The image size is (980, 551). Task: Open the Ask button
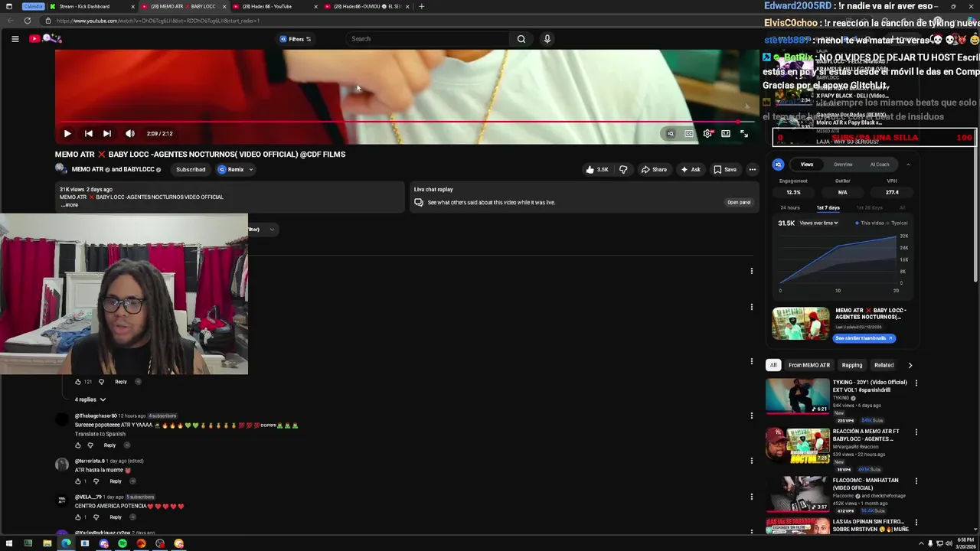coord(690,169)
